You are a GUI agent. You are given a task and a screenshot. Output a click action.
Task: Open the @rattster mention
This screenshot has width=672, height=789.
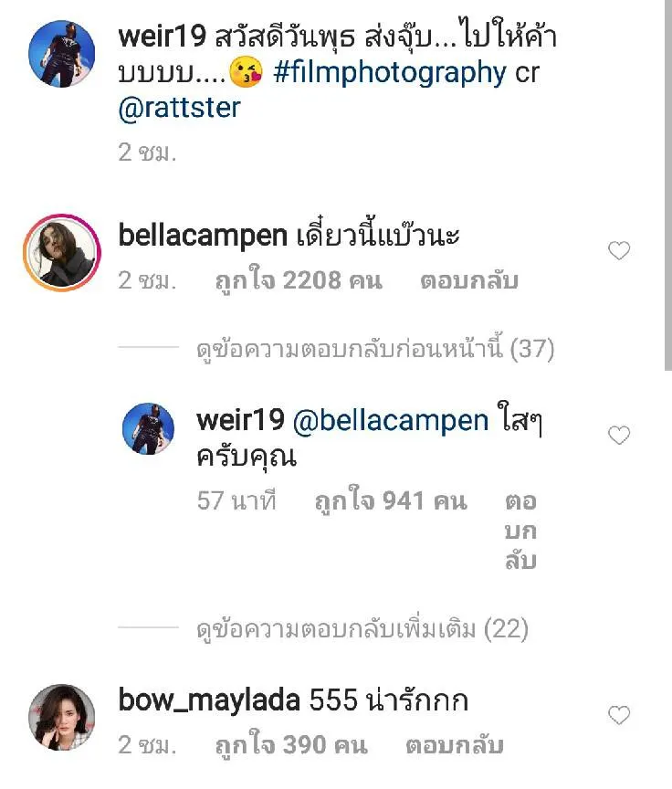179,108
